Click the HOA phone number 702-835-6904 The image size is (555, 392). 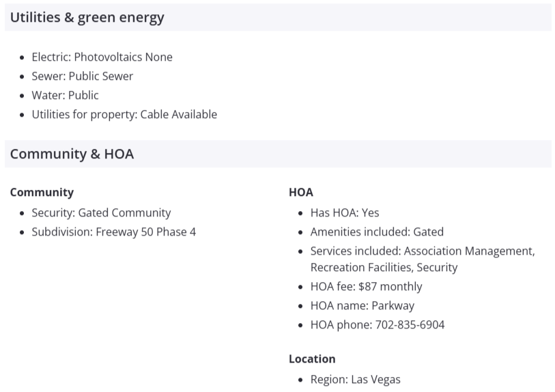click(x=410, y=325)
